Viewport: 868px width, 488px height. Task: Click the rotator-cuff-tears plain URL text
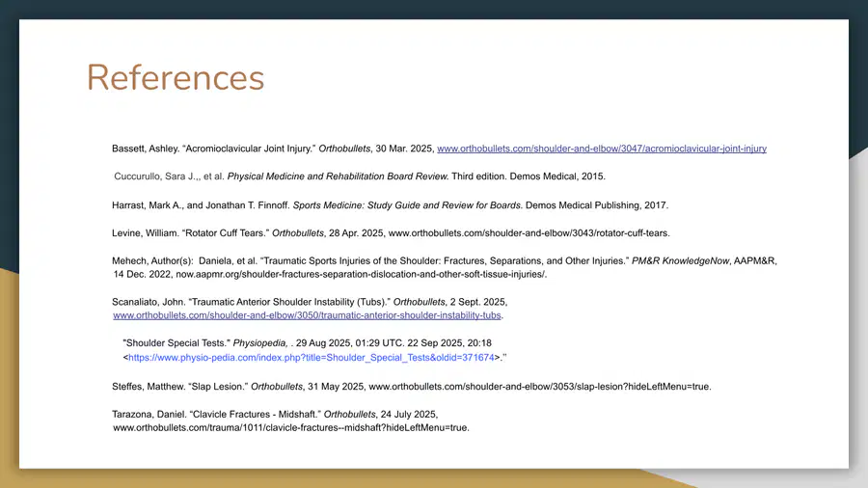click(529, 233)
